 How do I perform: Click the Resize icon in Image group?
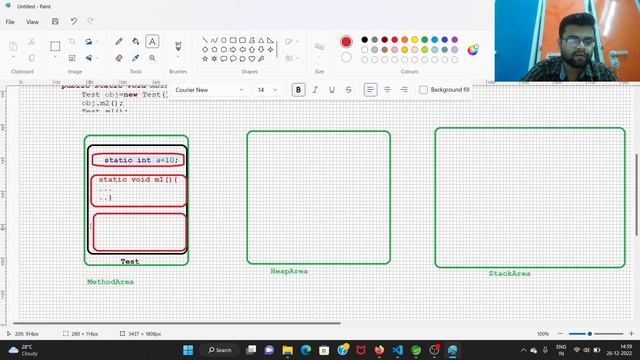72,58
